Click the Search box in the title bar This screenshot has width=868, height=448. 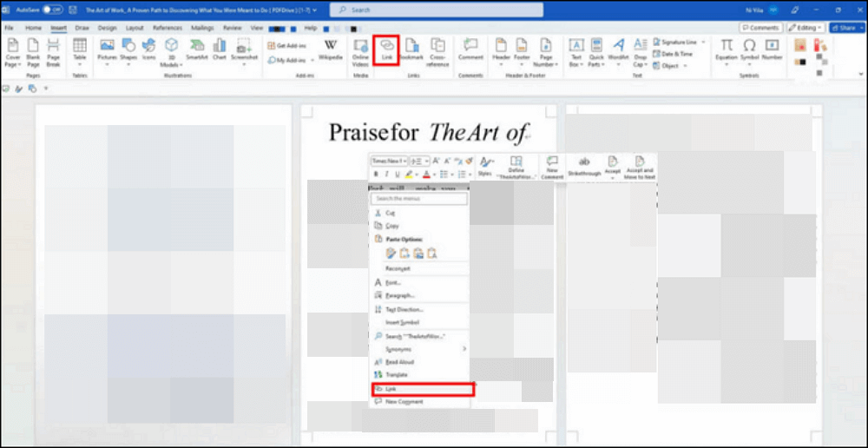click(x=437, y=10)
